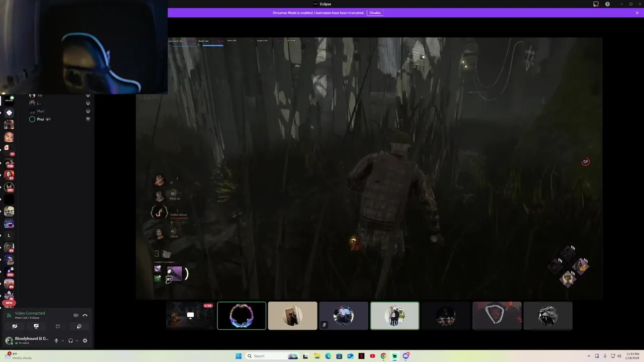
Task: Open Netflix from the taskbar
Action: (361, 356)
